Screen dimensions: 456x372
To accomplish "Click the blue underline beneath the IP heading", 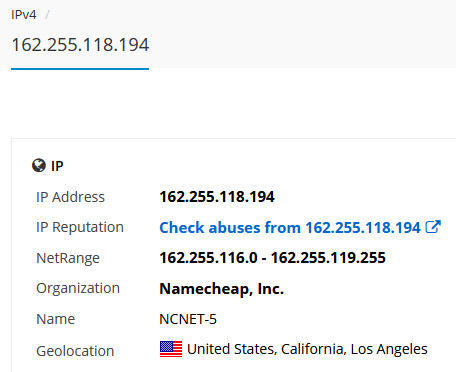I will click(80, 69).
